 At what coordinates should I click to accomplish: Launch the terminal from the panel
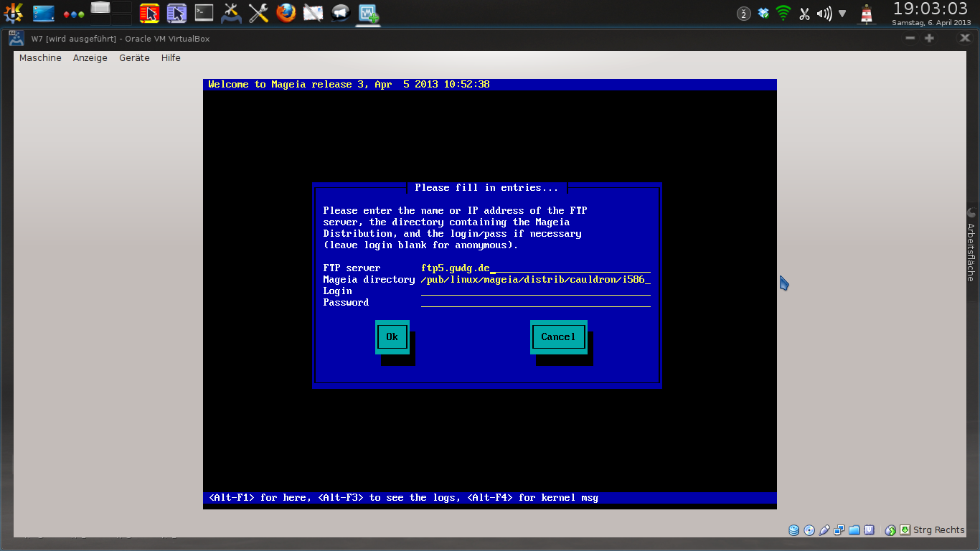click(204, 13)
